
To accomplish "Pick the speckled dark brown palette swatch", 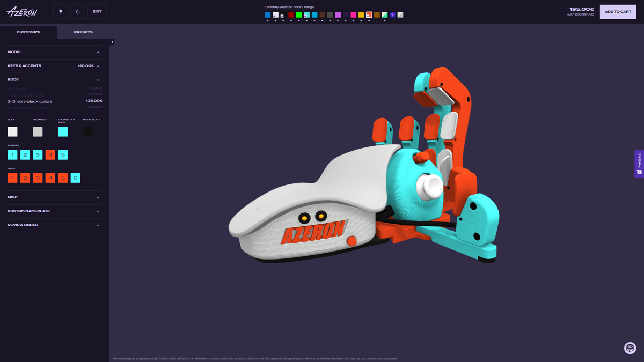I will [x=322, y=15].
